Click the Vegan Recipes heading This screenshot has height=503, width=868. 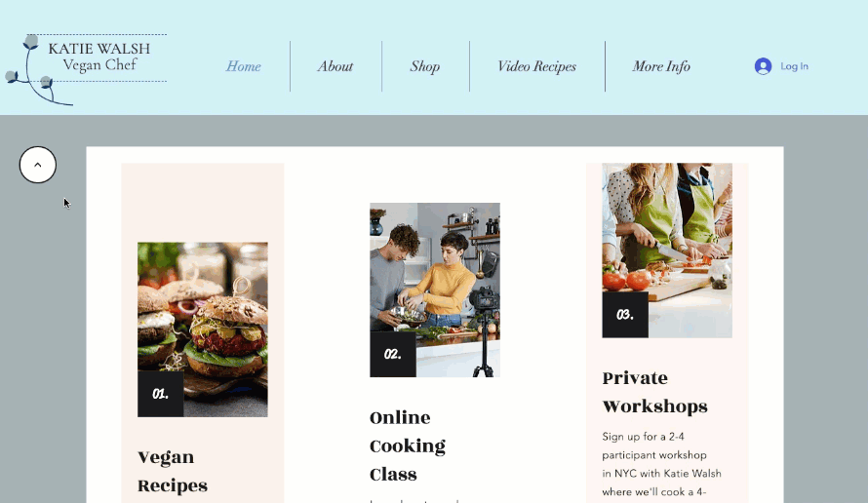[173, 472]
